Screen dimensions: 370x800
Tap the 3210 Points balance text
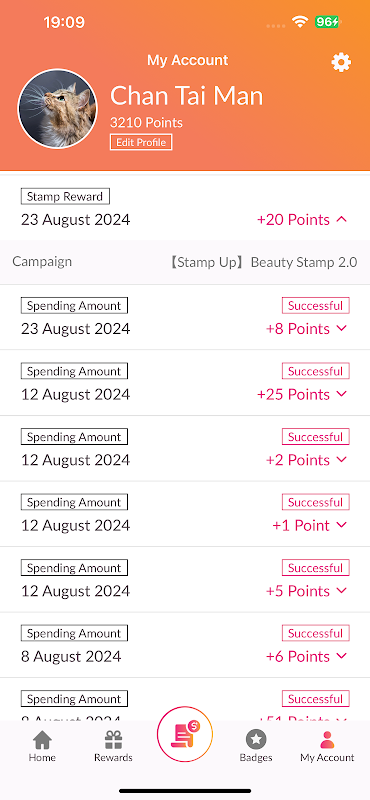[x=146, y=122]
